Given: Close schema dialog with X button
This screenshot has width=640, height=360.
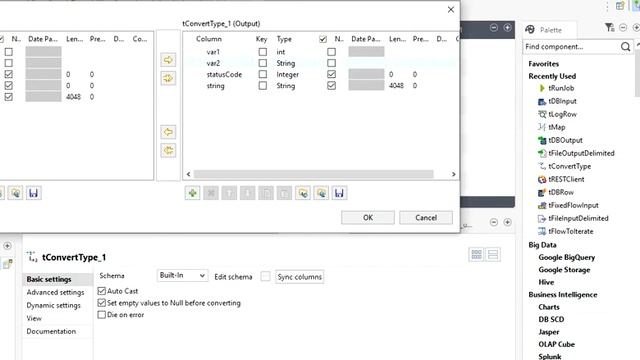Looking at the screenshot, I should tap(451, 9).
